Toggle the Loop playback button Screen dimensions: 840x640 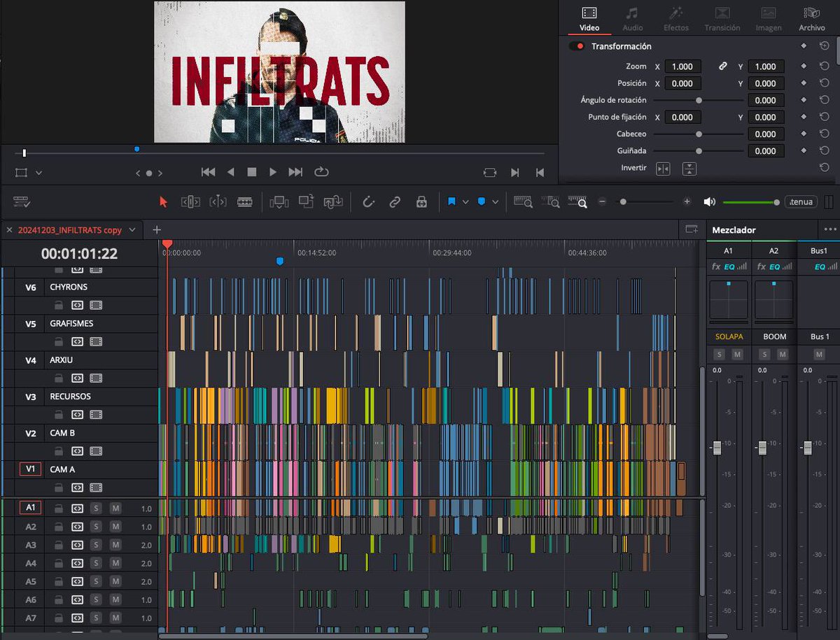[321, 172]
